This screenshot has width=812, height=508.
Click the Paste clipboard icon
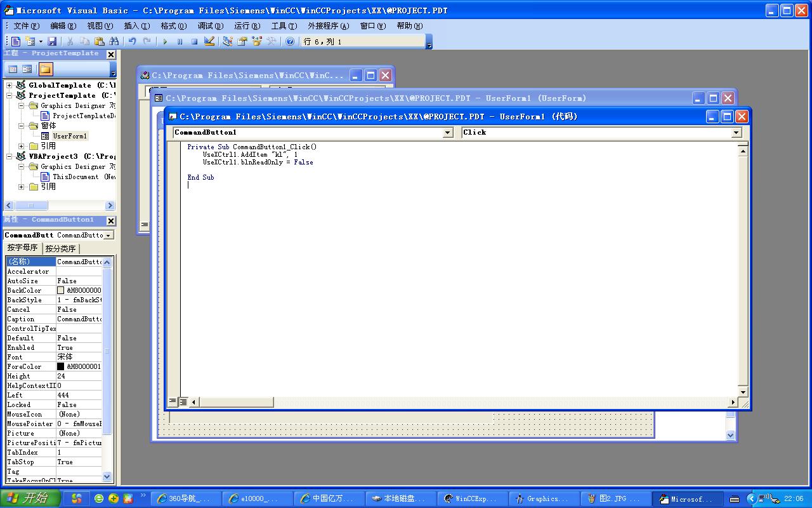click(x=99, y=41)
